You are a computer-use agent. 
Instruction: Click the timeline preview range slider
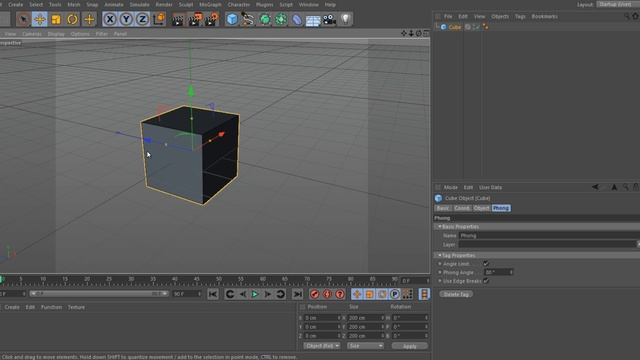pyautogui.click(x=99, y=293)
